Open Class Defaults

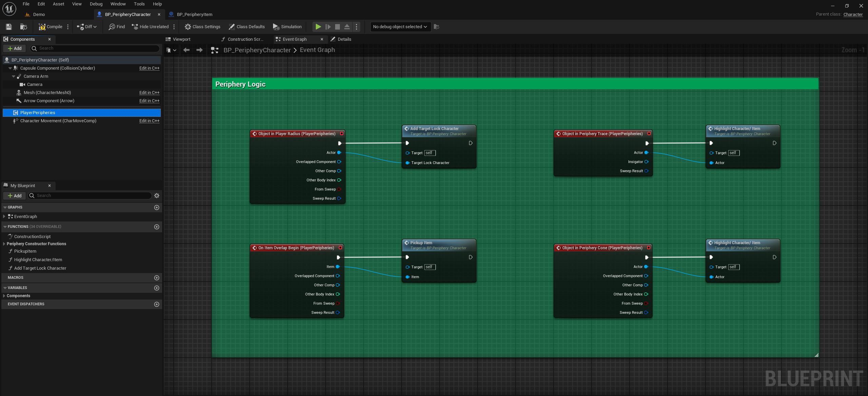pyautogui.click(x=247, y=27)
